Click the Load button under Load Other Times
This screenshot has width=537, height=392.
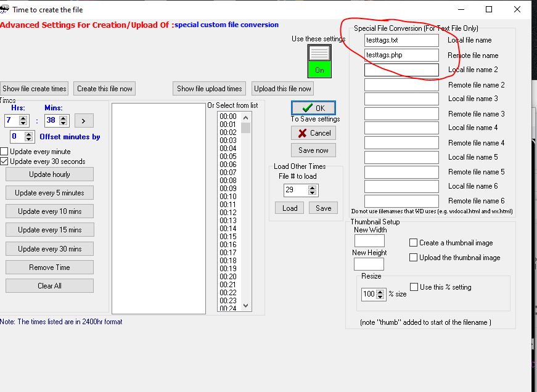click(289, 208)
